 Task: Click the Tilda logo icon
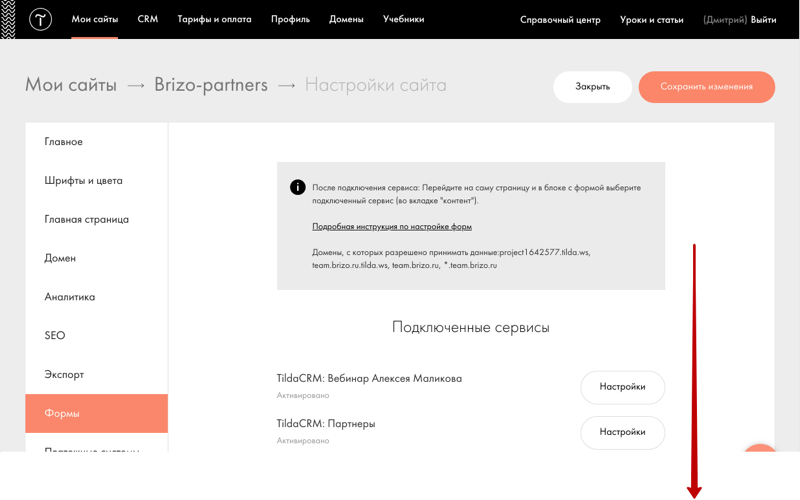click(x=40, y=19)
